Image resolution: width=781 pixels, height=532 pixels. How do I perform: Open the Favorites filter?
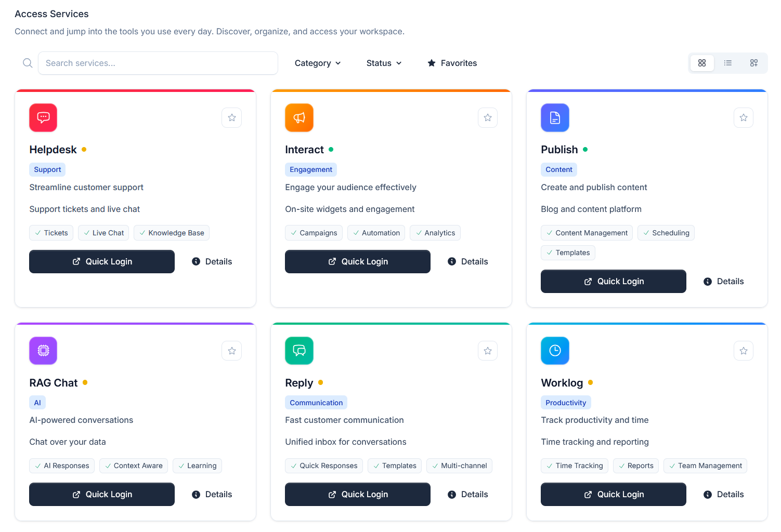tap(451, 63)
